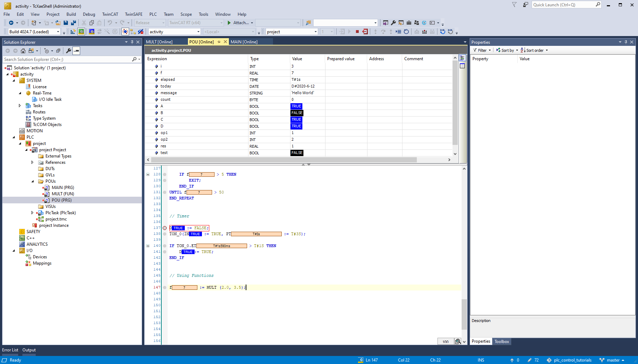Image resolution: width=638 pixels, height=364 pixels.
Task: Open the Build 4024.7 version dropdown
Action: pos(58,32)
